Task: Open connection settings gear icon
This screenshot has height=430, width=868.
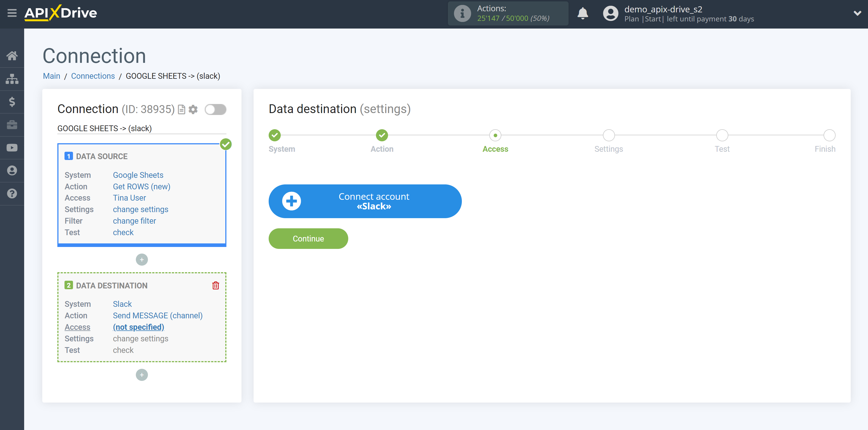Action: click(194, 109)
